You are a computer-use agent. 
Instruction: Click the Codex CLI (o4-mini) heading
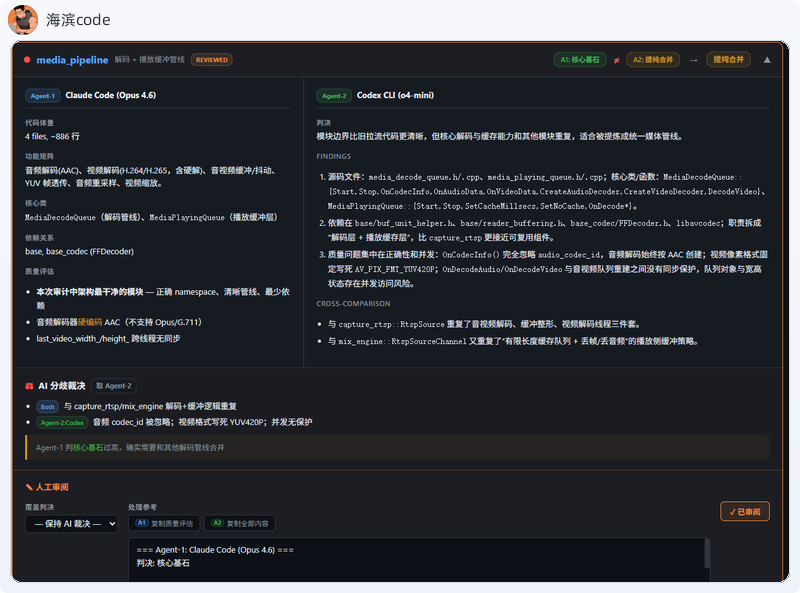395,95
